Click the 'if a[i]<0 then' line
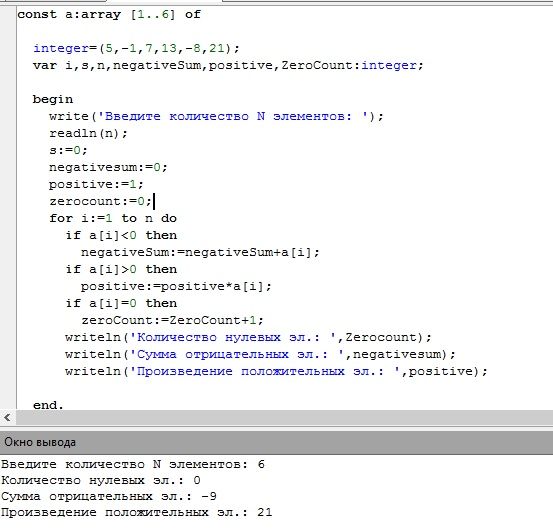Image resolution: width=553 pixels, height=531 pixels. pos(121,235)
